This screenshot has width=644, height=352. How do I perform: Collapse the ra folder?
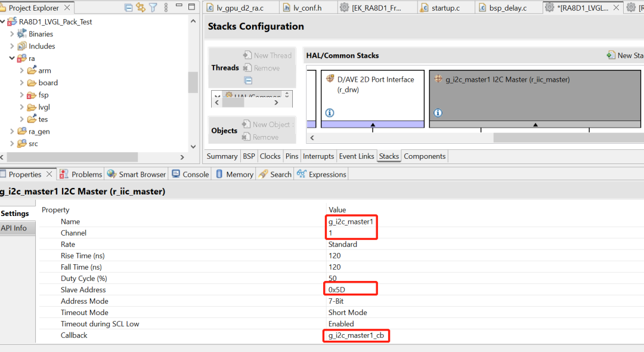(x=12, y=58)
